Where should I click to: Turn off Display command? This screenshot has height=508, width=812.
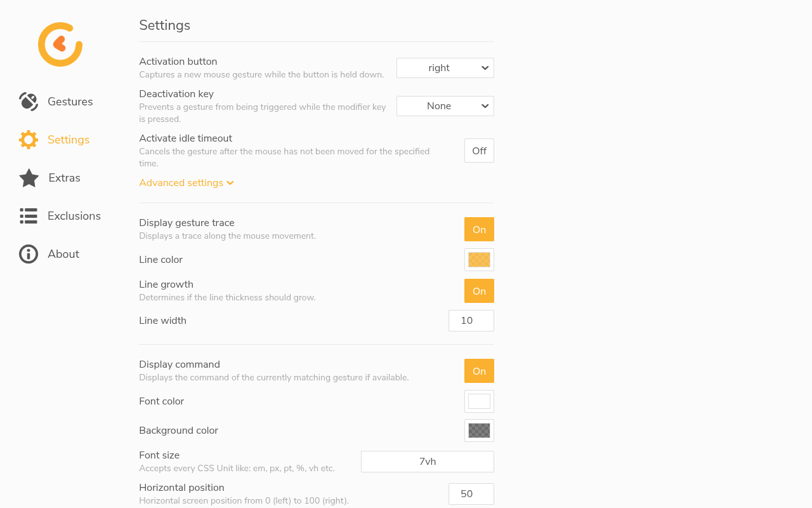pos(479,371)
